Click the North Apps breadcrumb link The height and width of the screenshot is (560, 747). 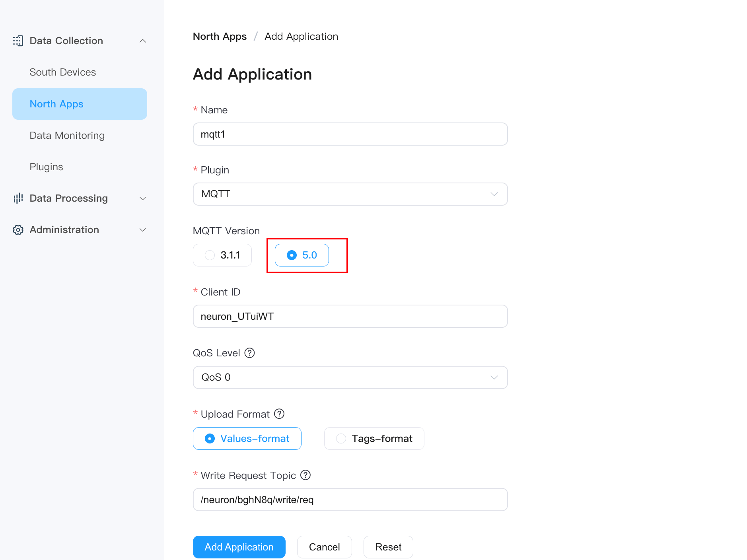pyautogui.click(x=220, y=36)
